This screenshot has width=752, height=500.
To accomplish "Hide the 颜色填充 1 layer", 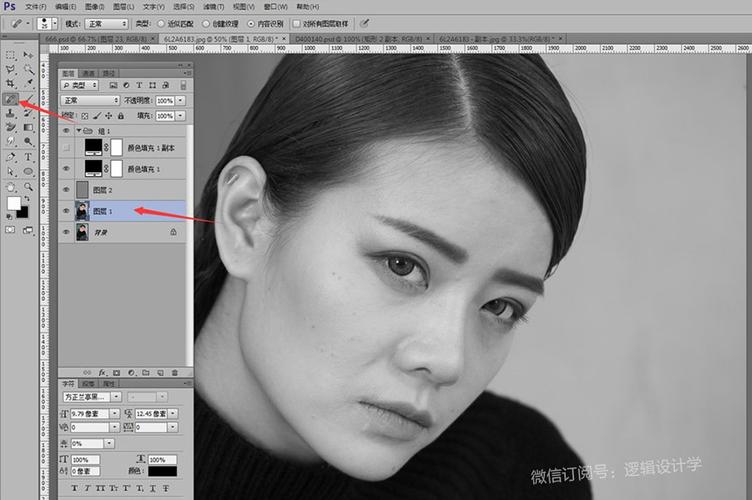I will pos(66,169).
